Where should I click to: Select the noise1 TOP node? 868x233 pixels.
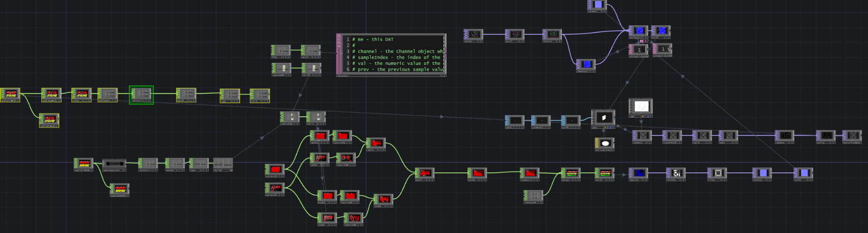coord(473,36)
